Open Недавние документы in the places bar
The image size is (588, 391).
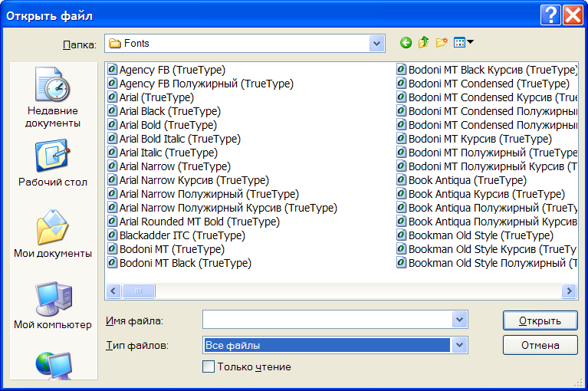pos(52,97)
